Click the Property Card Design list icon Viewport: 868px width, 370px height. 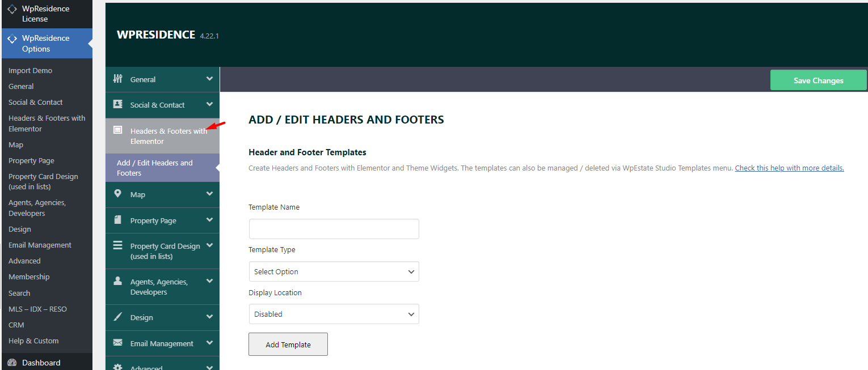[x=118, y=245]
